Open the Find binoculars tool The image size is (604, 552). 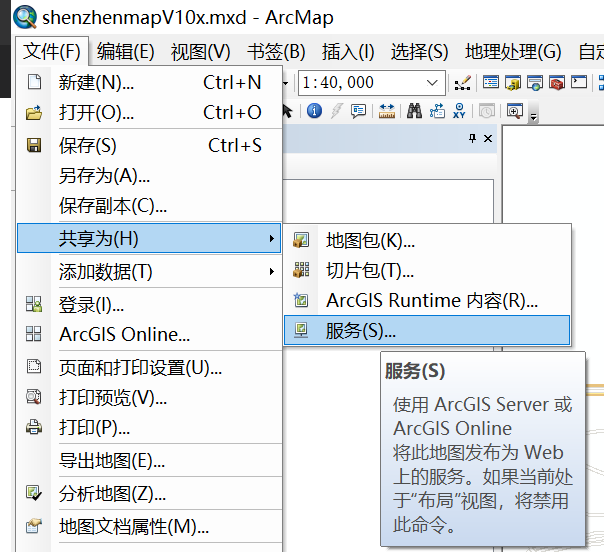coord(414,111)
